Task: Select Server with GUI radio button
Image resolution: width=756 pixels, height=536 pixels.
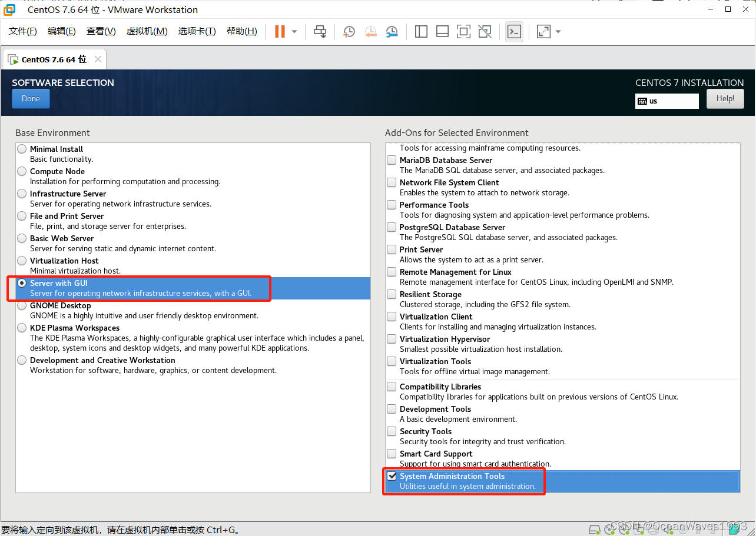Action: pyautogui.click(x=22, y=283)
